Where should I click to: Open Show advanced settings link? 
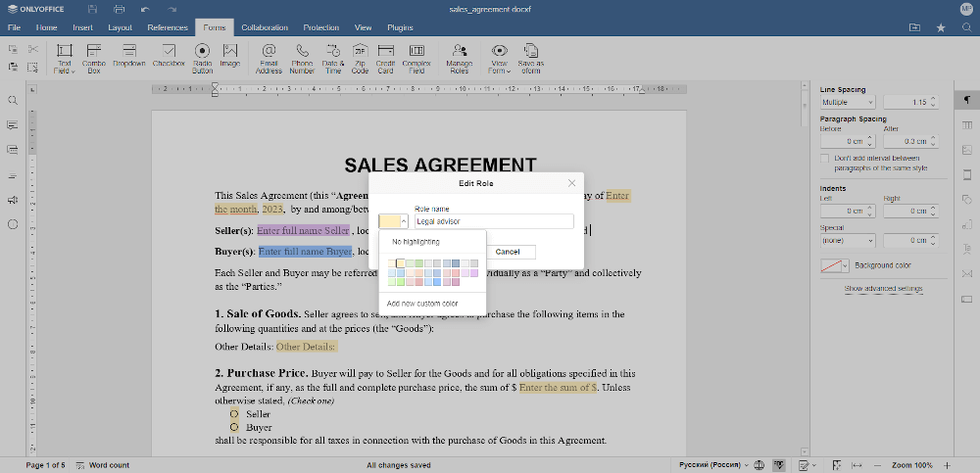click(883, 289)
